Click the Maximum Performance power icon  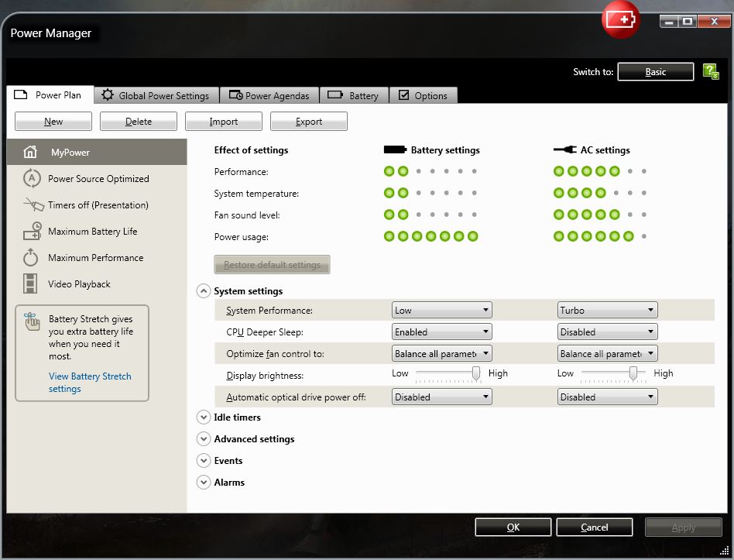[x=30, y=257]
